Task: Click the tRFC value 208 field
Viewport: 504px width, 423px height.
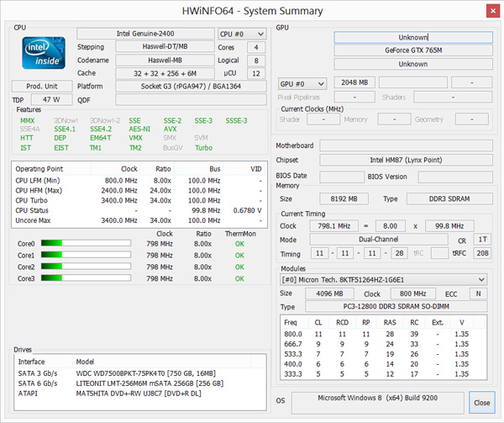Action: (482, 253)
